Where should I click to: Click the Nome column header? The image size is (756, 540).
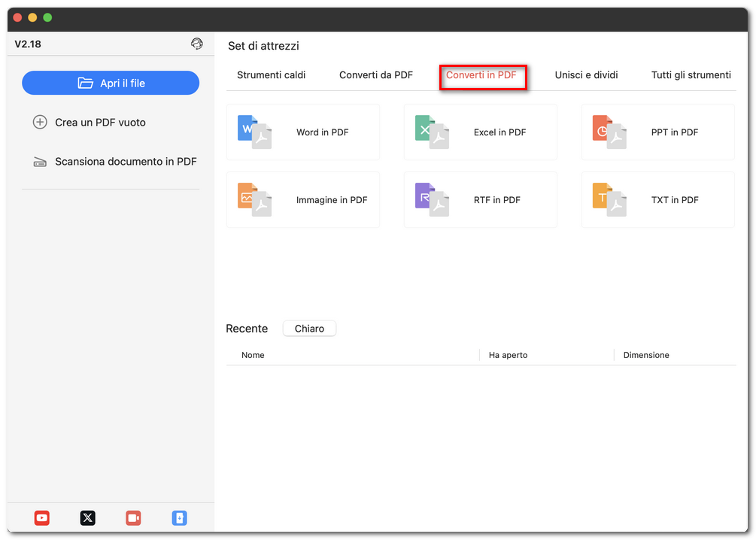(x=252, y=354)
